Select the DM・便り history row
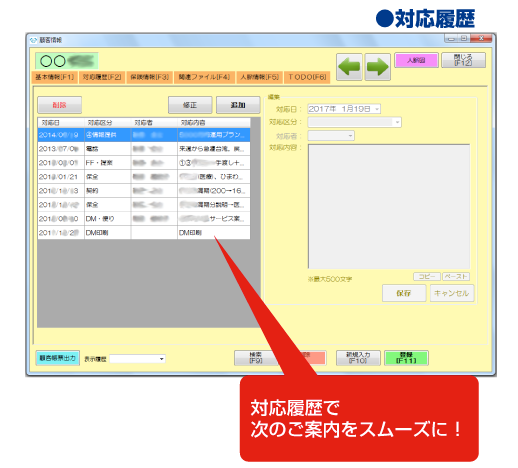Image resolution: width=518 pixels, height=468 pixels. [144, 219]
